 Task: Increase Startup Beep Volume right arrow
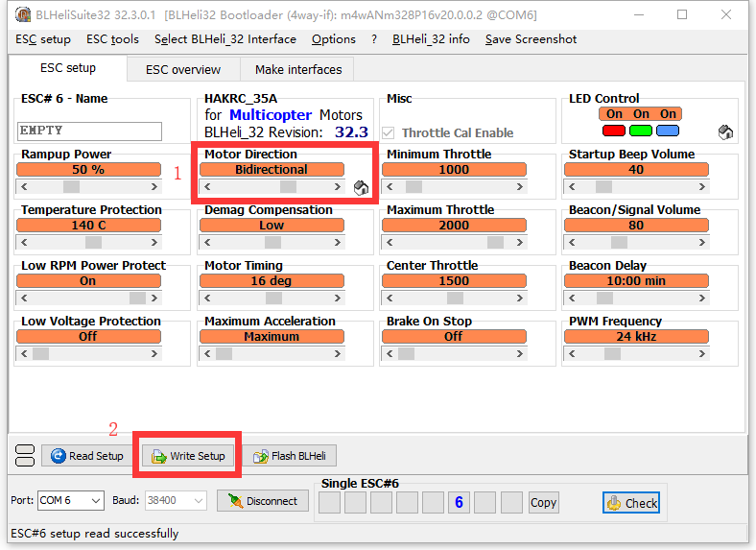tap(702, 187)
